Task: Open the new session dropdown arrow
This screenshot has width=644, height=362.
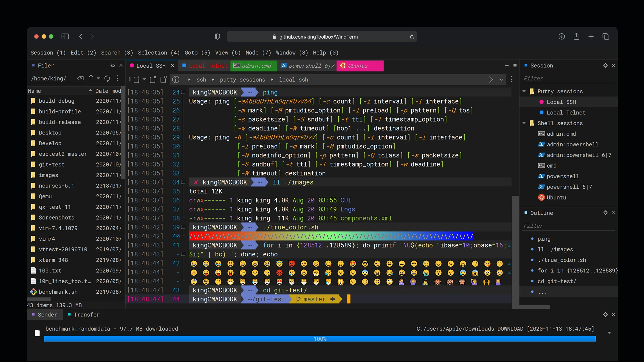Action: (144, 79)
